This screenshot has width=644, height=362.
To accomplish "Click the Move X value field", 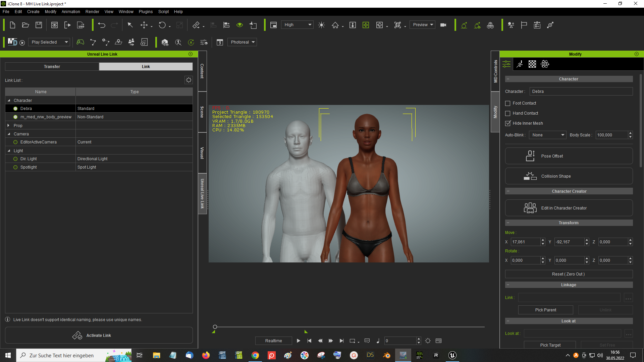I will pyautogui.click(x=525, y=242).
